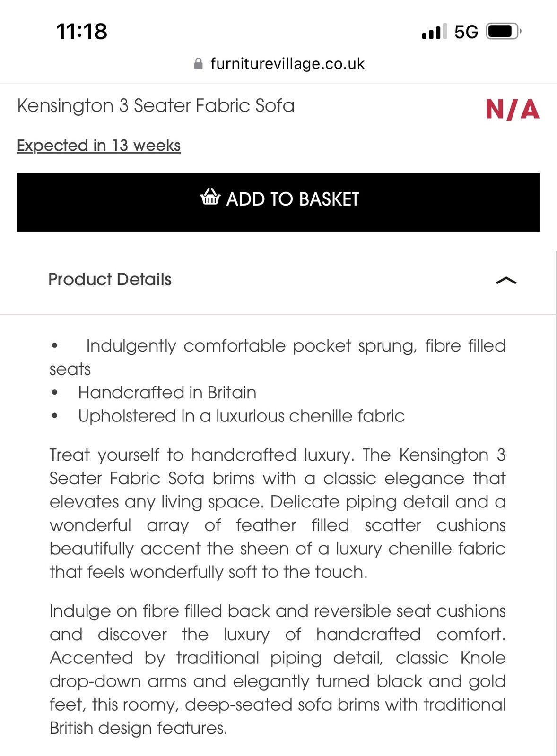Viewport: 557px width, 756px height.
Task: Click paragraph starting Treat yourself to handcrafted
Action: (278, 513)
